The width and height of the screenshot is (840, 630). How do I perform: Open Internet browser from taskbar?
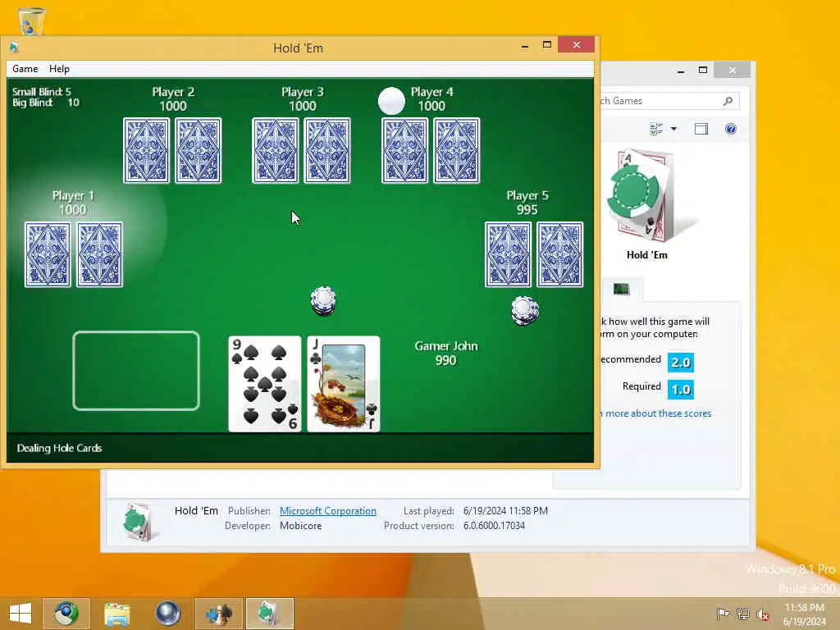click(x=66, y=614)
